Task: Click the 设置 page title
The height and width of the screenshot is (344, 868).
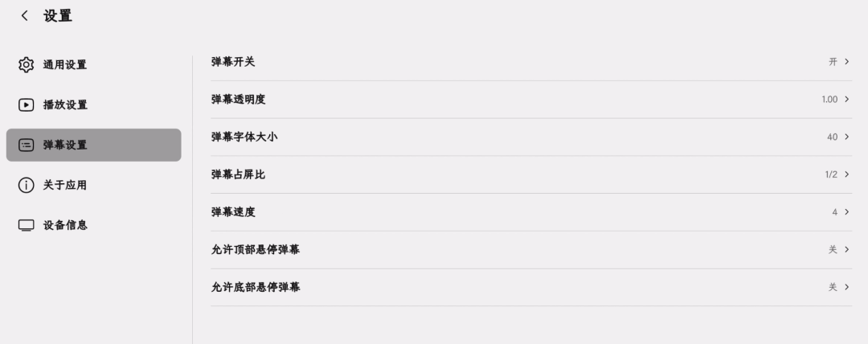Action: (x=58, y=15)
